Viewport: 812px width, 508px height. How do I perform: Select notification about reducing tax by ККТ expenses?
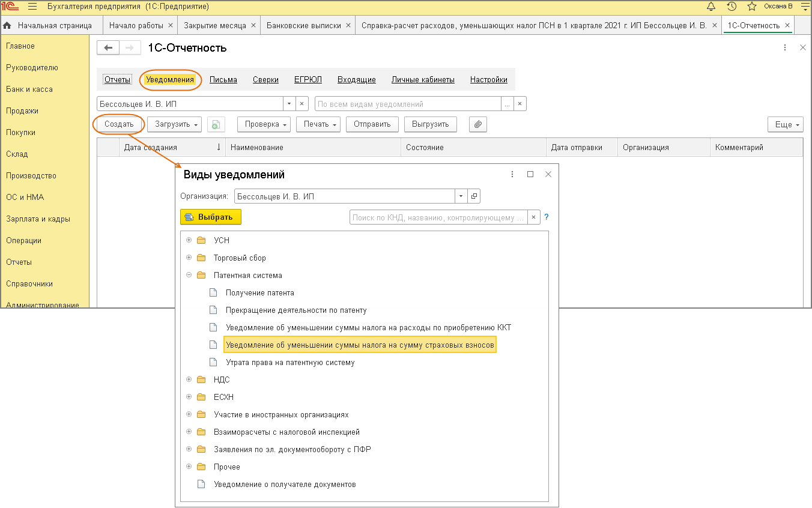pyautogui.click(x=368, y=327)
